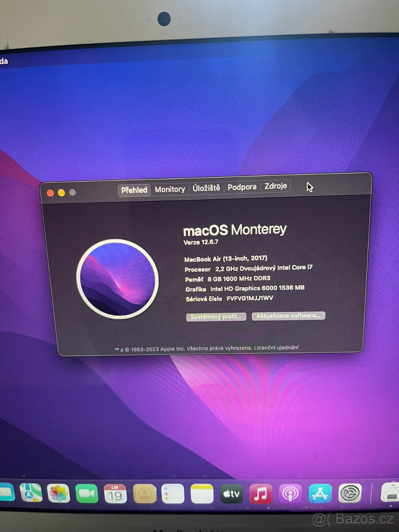
Task: Open the App Store icon
Action: (x=320, y=493)
